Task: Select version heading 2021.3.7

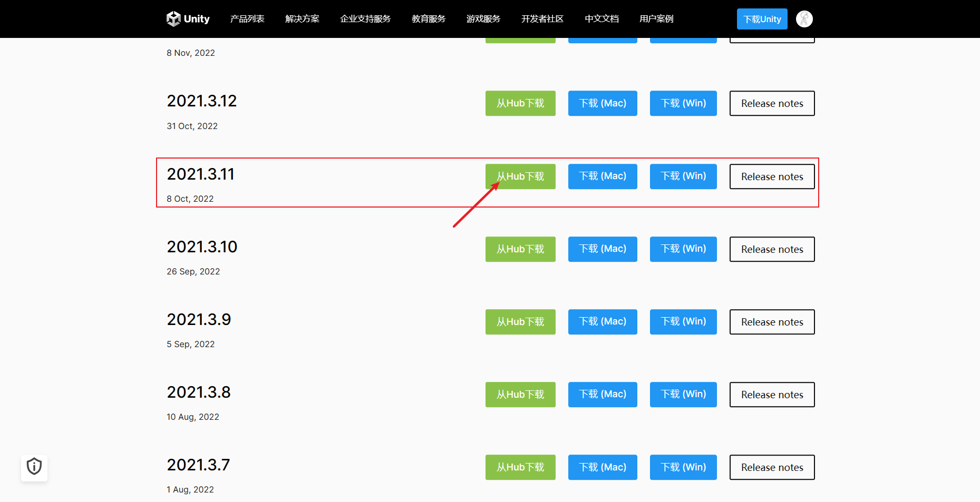Action: 198,465
